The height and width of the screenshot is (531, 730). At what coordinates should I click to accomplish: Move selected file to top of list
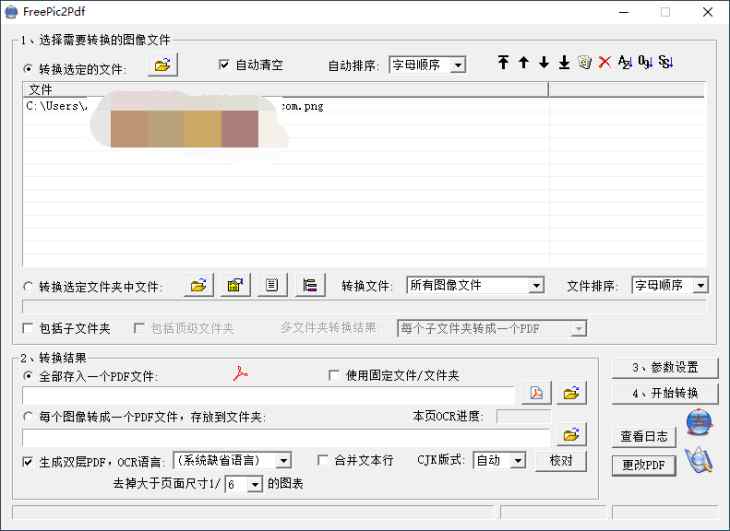point(503,62)
